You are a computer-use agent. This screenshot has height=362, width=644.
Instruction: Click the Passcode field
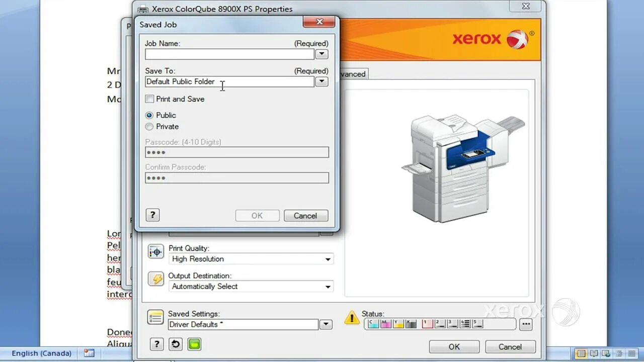click(237, 152)
